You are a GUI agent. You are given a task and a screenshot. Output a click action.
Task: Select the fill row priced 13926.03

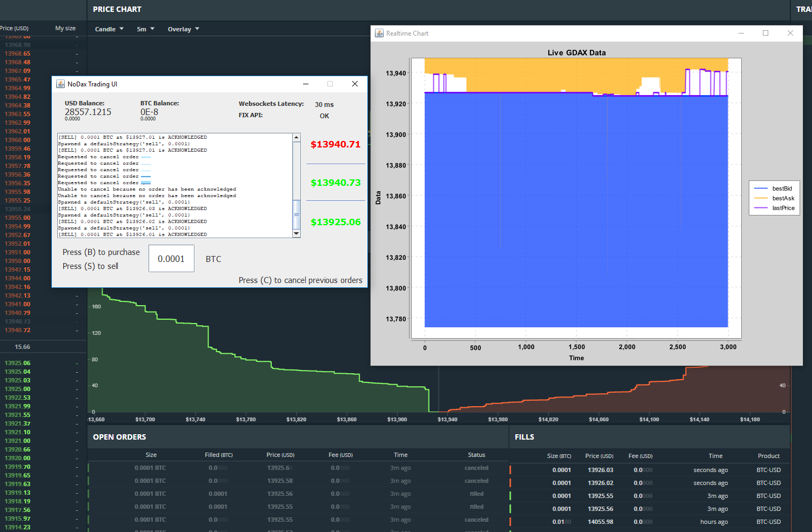[x=649, y=470]
